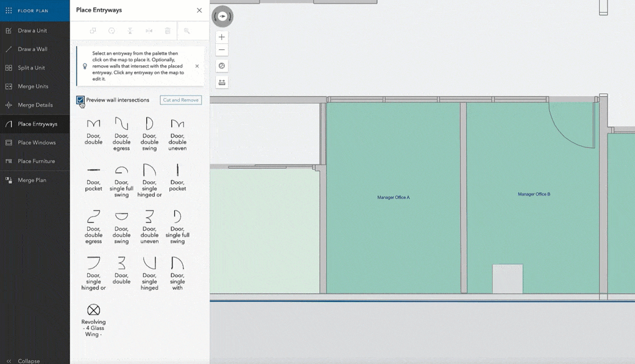Select the Door, pocket entryway symbol
635x364 pixels.
(x=93, y=175)
